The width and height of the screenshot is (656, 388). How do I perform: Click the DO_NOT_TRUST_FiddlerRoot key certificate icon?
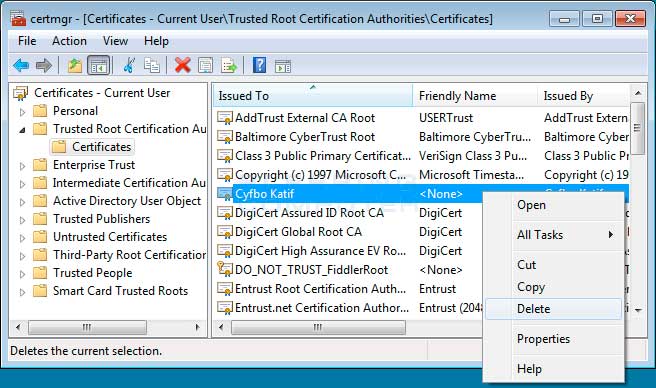click(225, 270)
